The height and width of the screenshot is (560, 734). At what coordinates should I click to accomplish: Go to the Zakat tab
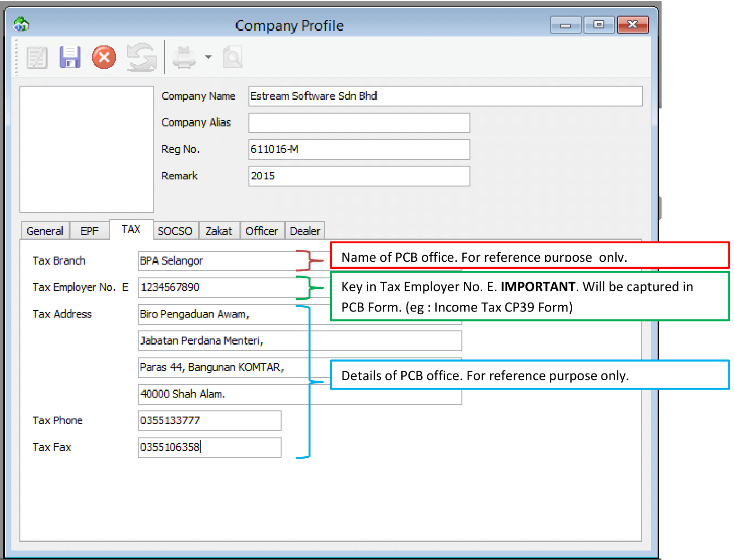[x=219, y=231]
